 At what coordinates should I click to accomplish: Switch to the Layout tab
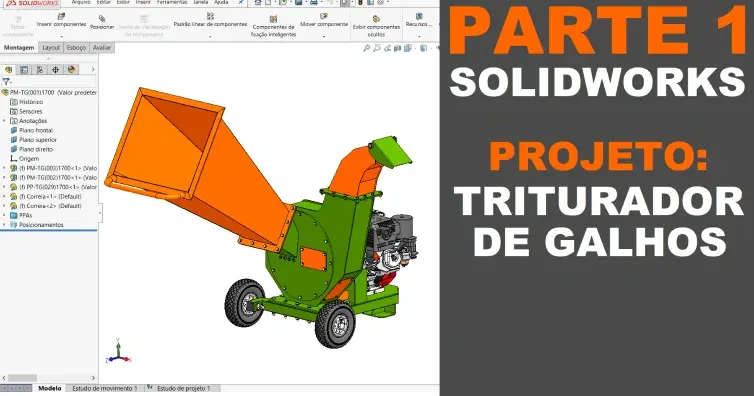51,48
